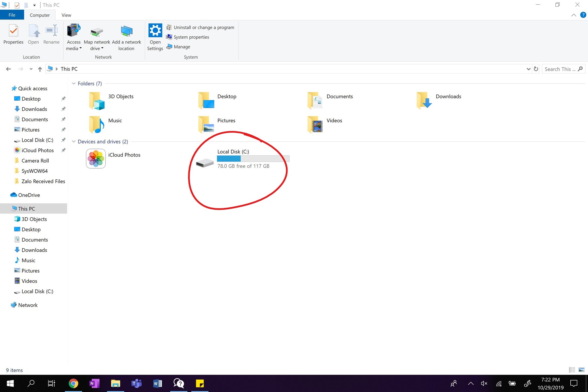
Task: Open Word from the taskbar
Action: 158,383
